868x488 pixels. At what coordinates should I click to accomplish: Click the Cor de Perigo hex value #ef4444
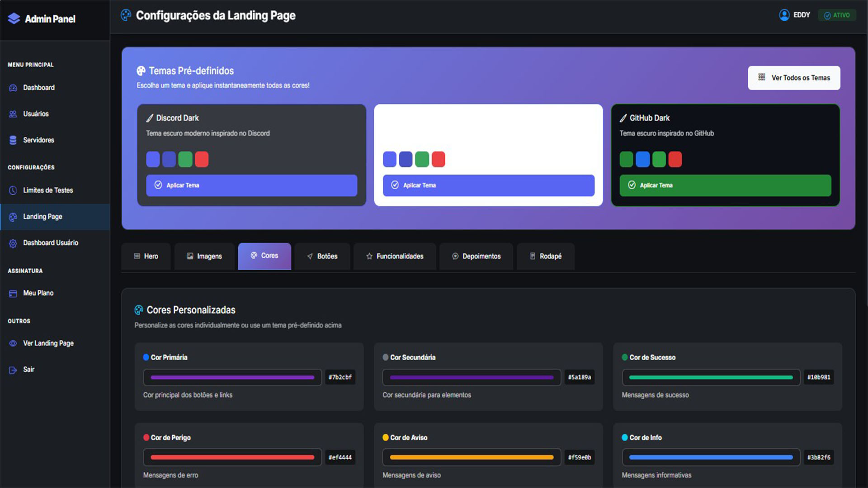[340, 457]
